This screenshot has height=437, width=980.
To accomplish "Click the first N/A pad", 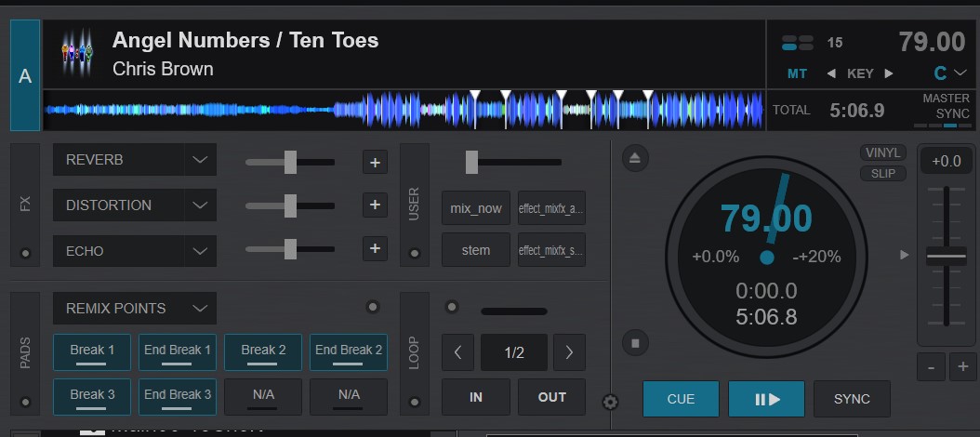I will point(263,396).
